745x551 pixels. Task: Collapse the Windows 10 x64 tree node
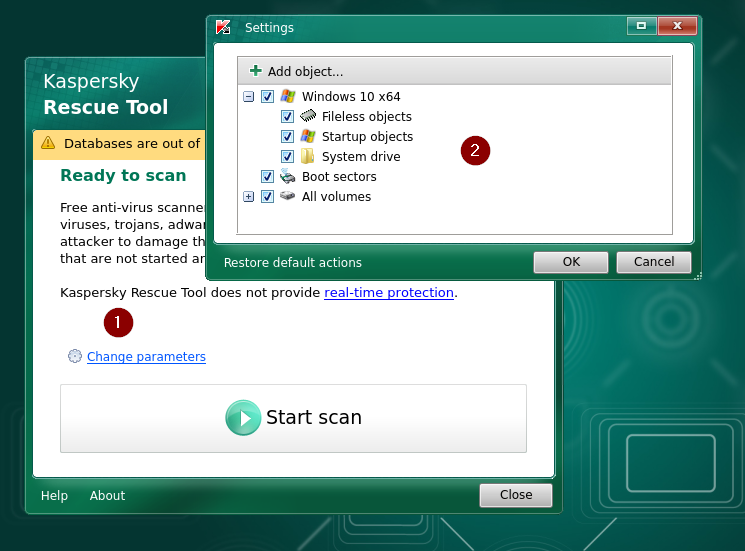point(248,97)
